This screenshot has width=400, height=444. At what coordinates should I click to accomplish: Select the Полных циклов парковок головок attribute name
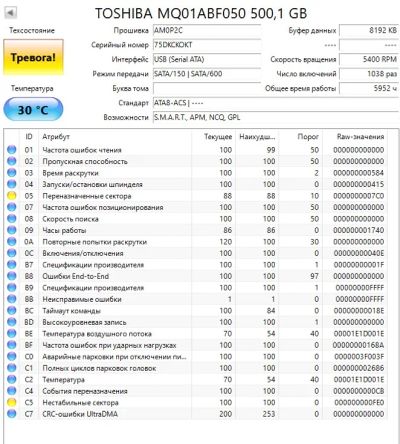[x=99, y=368]
